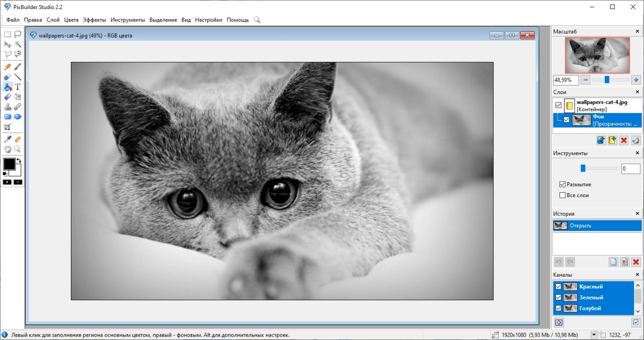Swap foreground and background colors
This screenshot has height=340, width=644.
point(19,161)
